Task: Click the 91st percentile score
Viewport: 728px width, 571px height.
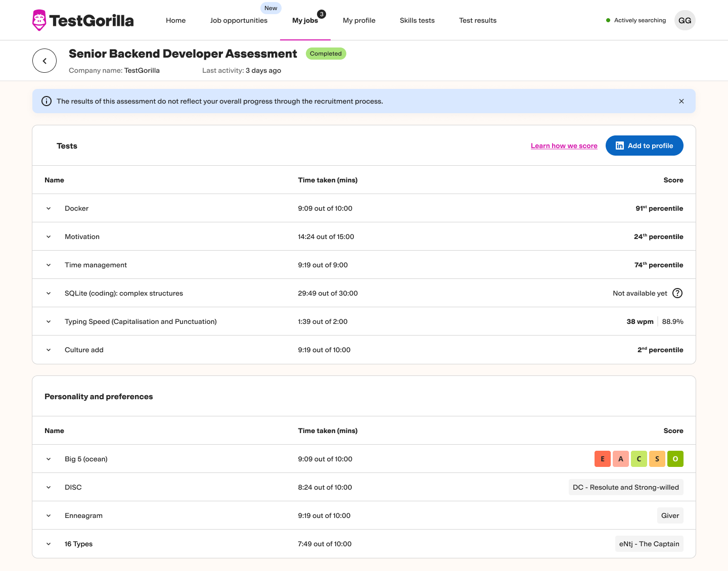Action: click(x=659, y=208)
